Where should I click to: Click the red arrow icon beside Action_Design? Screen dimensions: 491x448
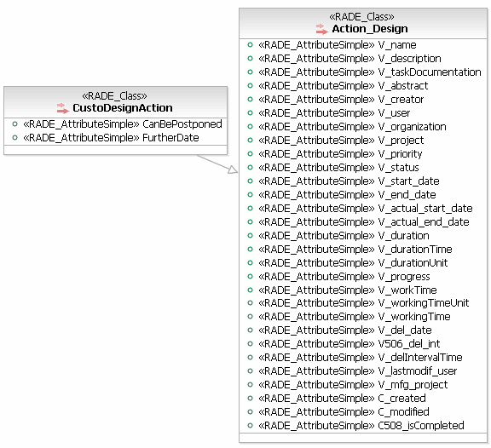click(322, 29)
